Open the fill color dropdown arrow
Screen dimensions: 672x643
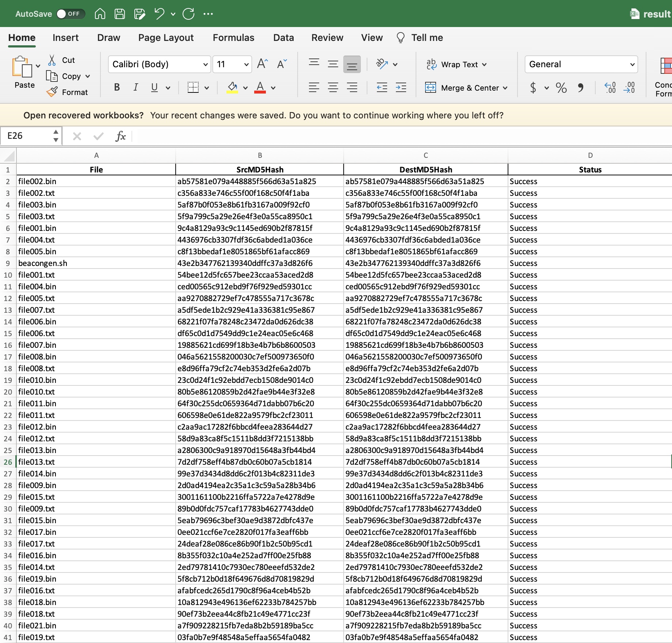pos(245,88)
